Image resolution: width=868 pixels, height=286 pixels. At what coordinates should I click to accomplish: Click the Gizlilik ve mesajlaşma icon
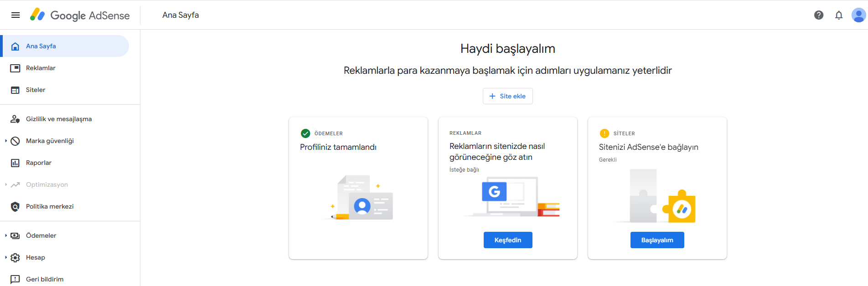[15, 119]
